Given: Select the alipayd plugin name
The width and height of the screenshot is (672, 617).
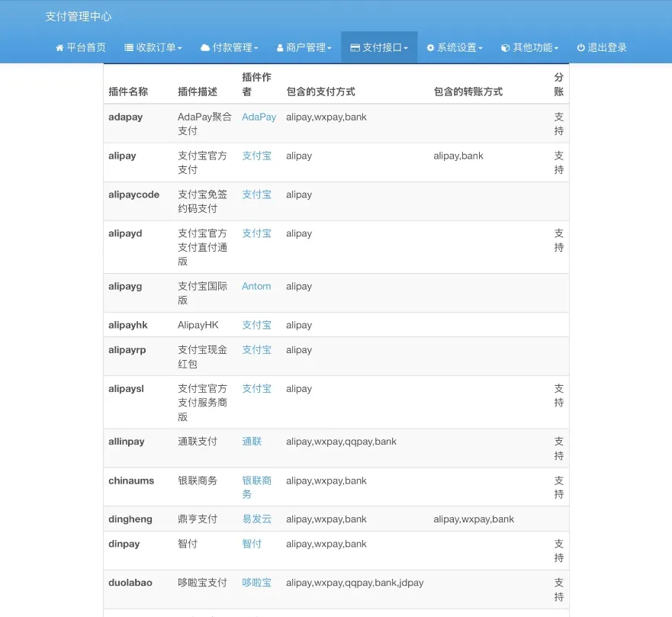Looking at the screenshot, I should (125, 233).
